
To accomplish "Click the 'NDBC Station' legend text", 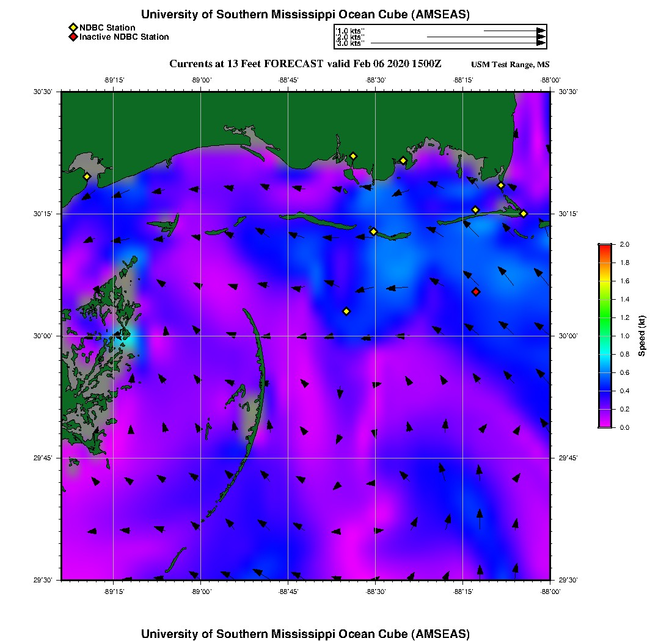I will coord(107,28).
